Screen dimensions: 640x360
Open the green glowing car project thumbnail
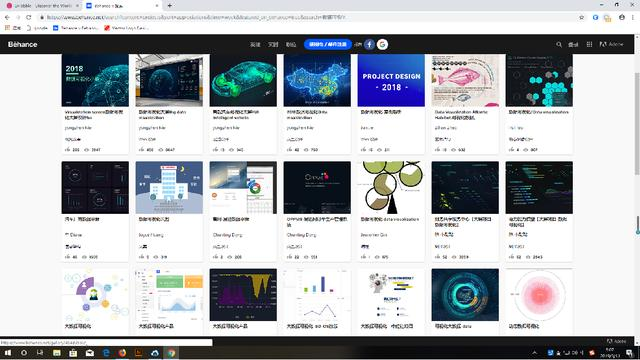tap(243, 80)
